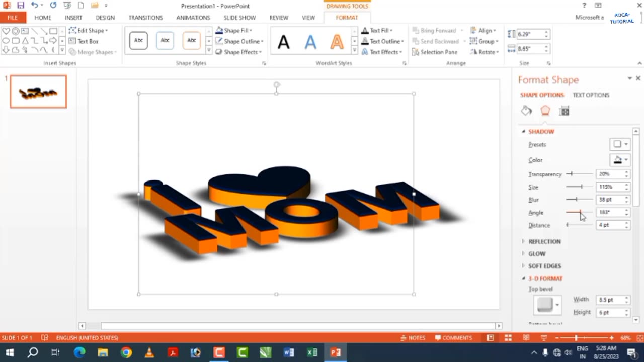Open the Rotate dropdown
644x362 pixels.
[x=484, y=52]
